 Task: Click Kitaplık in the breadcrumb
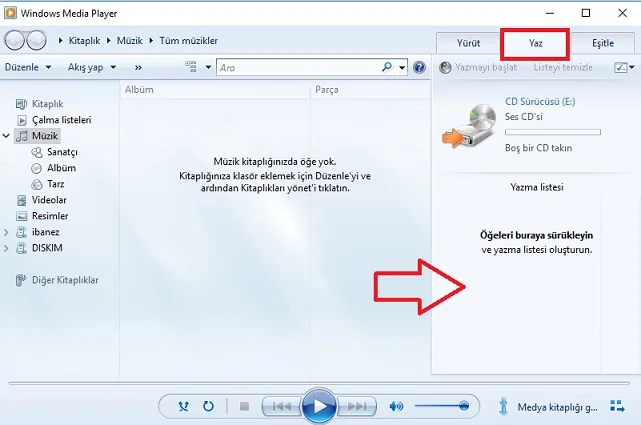pos(84,40)
